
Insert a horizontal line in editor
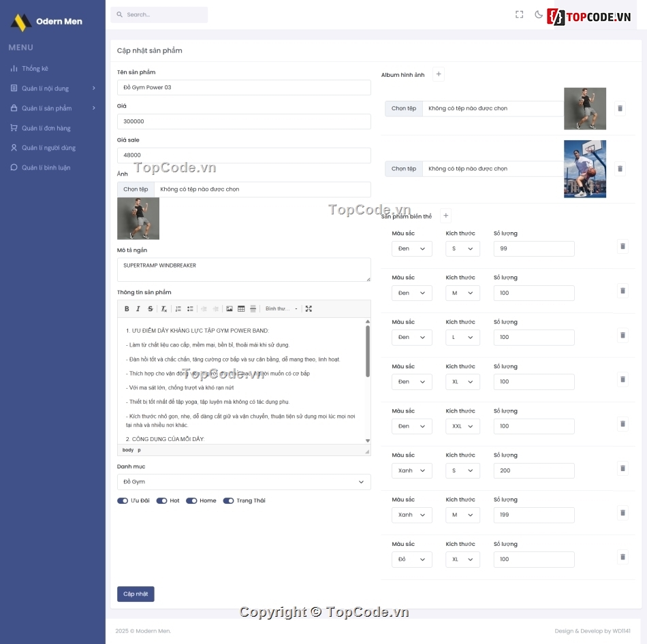253,308
